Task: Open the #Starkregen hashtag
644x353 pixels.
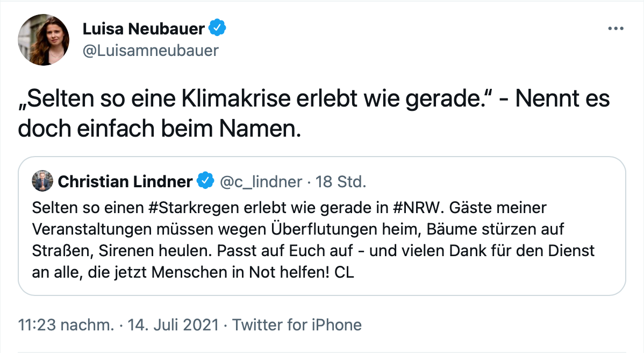Action: pyautogui.click(x=189, y=207)
